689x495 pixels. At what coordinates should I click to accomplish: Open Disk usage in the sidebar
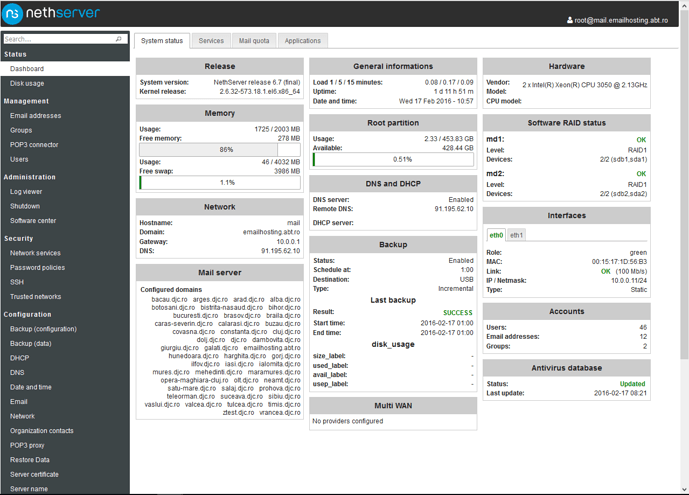pos(27,83)
